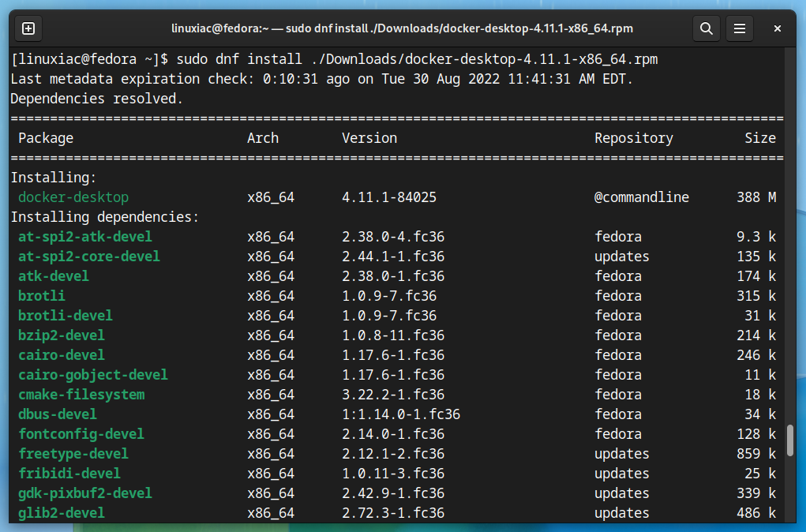Click version 1.0.11-3.fc36
Screen dimensions: 806x532
click(x=393, y=474)
